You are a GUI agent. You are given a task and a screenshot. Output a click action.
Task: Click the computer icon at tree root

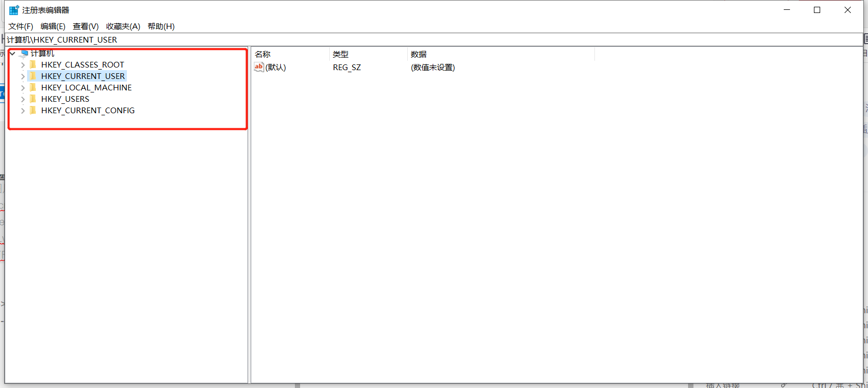pos(24,53)
